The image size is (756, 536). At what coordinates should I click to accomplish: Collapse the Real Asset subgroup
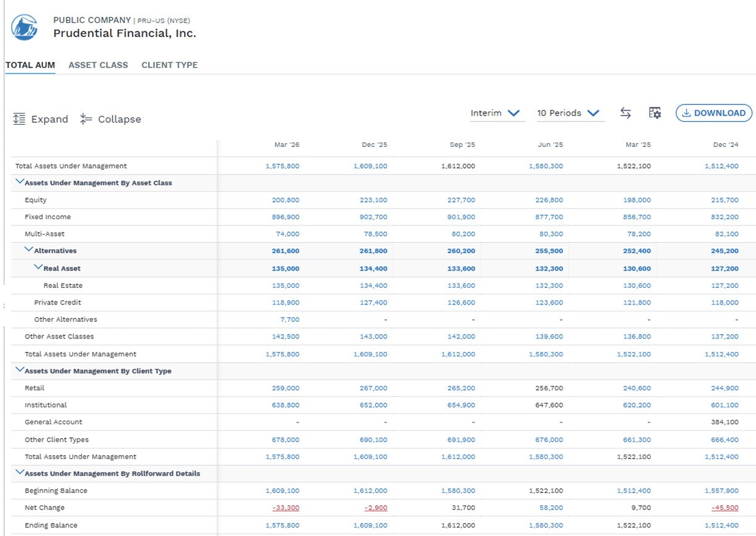(x=38, y=267)
